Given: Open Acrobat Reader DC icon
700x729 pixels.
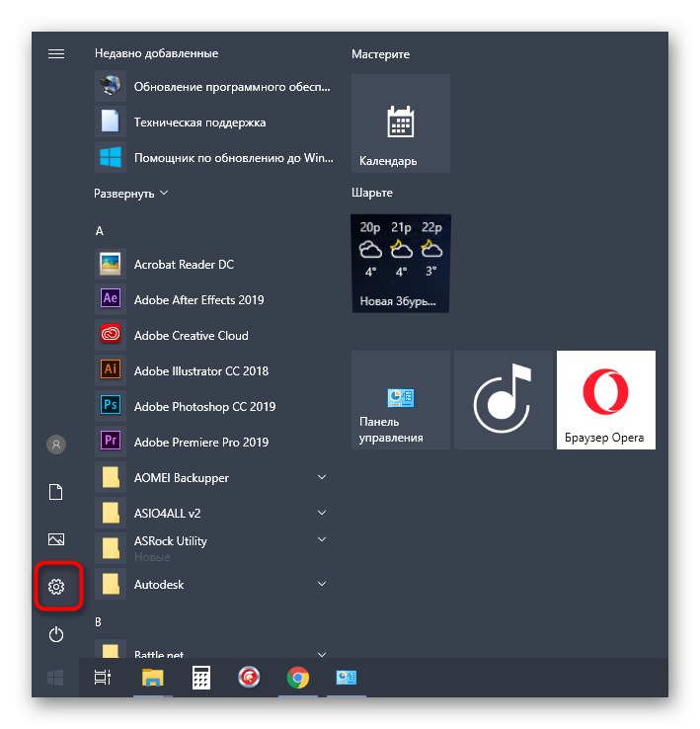Looking at the screenshot, I should click(111, 264).
